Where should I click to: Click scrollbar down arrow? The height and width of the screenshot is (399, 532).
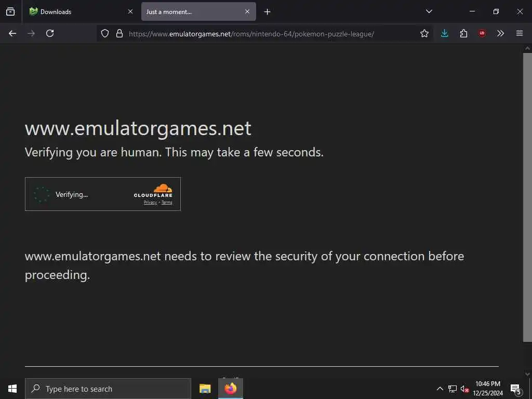tap(527, 374)
